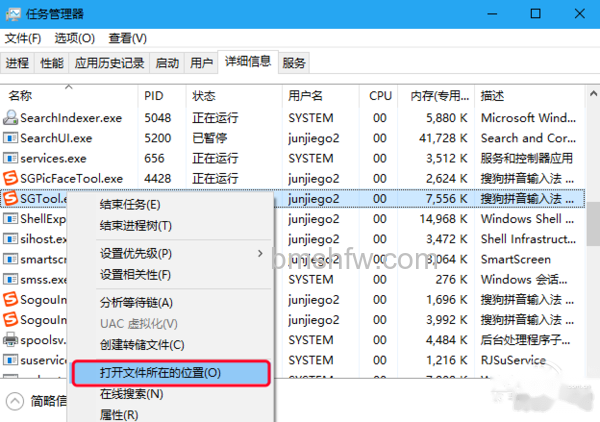The image size is (600, 422).
Task: Choose 创建转储文件(C) in context menu
Action: pos(170,345)
